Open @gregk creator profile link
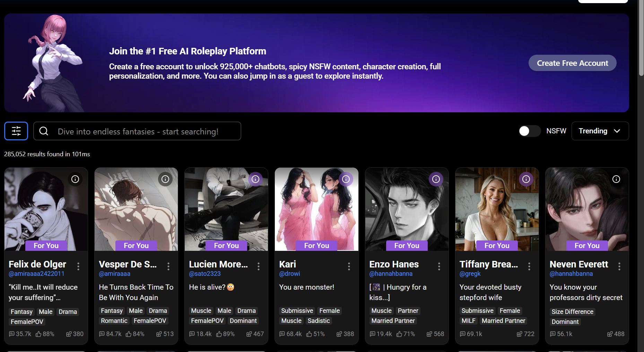644x352 pixels. click(470, 274)
